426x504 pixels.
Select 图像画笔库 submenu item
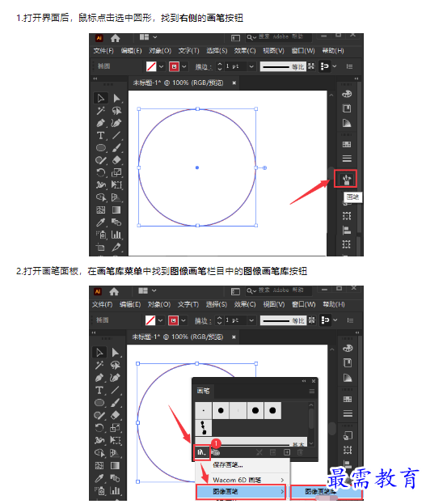pos(326,492)
